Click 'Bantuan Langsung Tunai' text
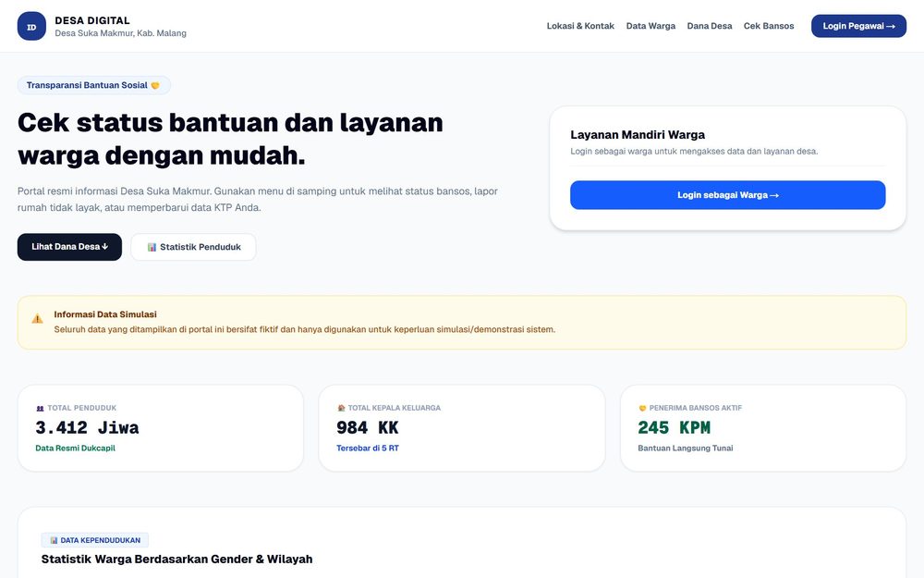The image size is (924, 578). (686, 449)
